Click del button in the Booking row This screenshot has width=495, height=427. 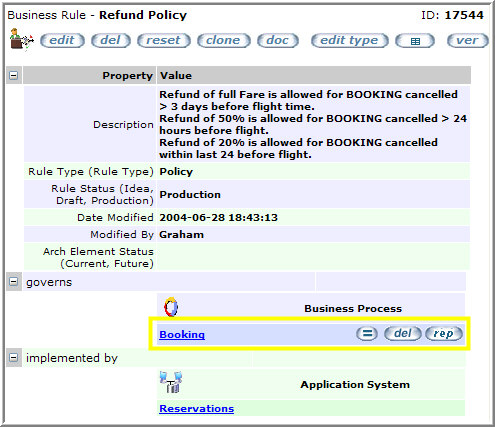tap(403, 333)
